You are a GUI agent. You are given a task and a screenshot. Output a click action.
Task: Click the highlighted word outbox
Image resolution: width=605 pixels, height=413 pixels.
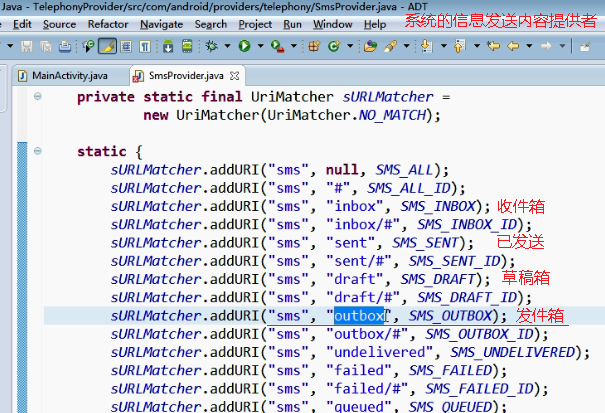(359, 316)
